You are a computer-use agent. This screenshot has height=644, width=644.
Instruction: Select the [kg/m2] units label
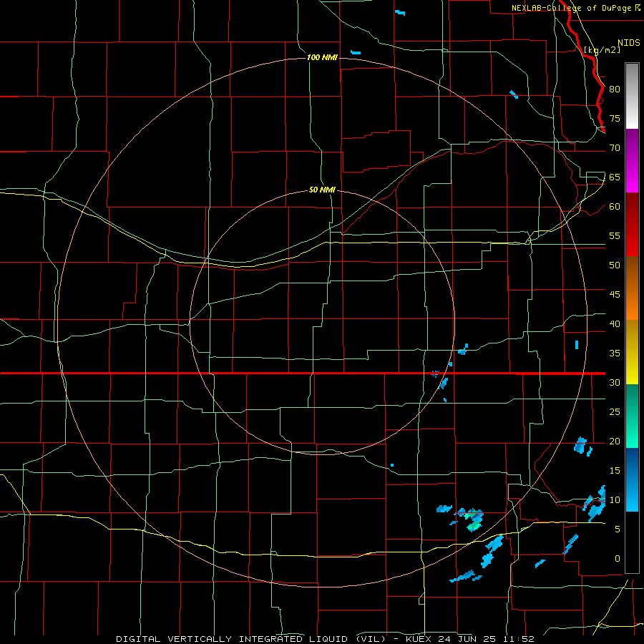(602, 50)
